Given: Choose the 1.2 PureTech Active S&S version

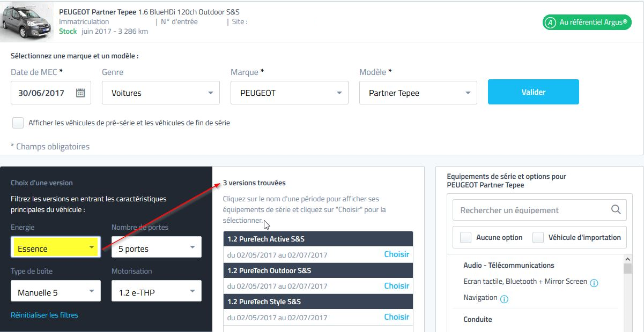Looking at the screenshot, I should point(397,254).
